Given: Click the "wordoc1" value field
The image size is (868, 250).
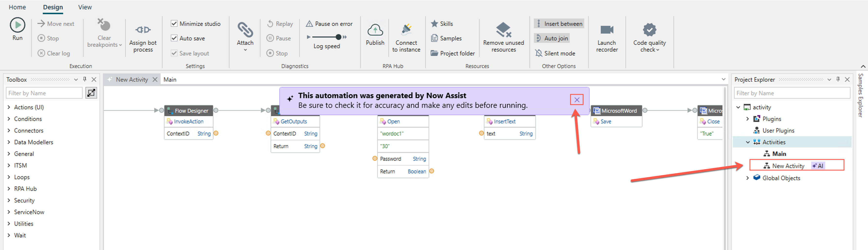Looking at the screenshot, I should 403,133.
